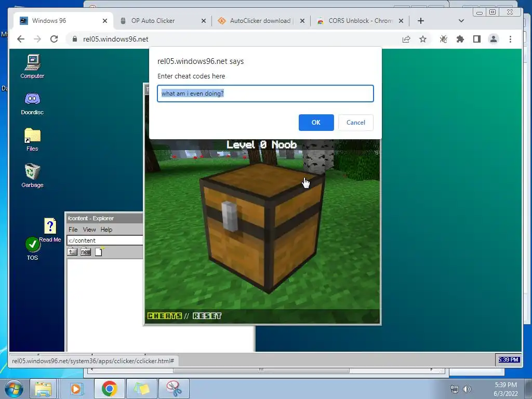Click the browser back arrow

click(21, 39)
